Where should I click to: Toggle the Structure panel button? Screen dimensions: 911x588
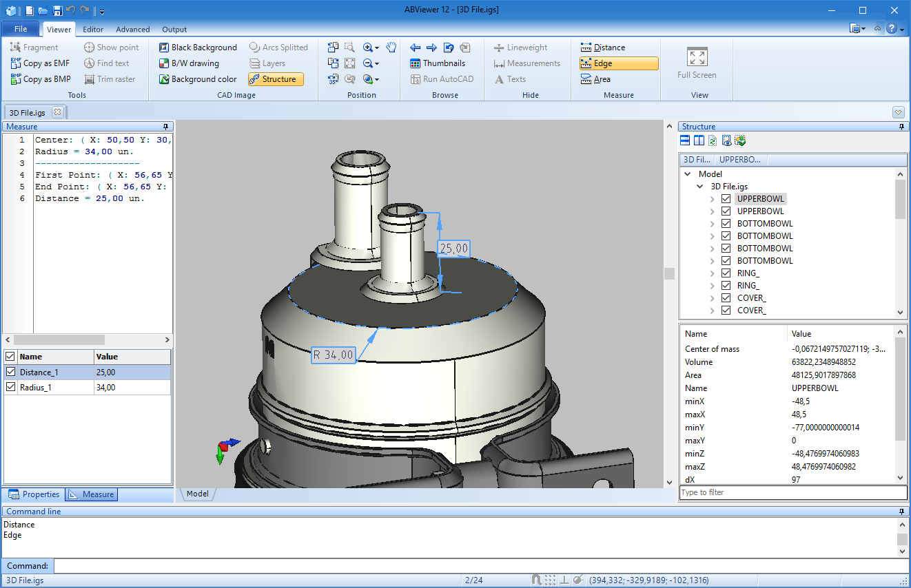click(x=276, y=79)
